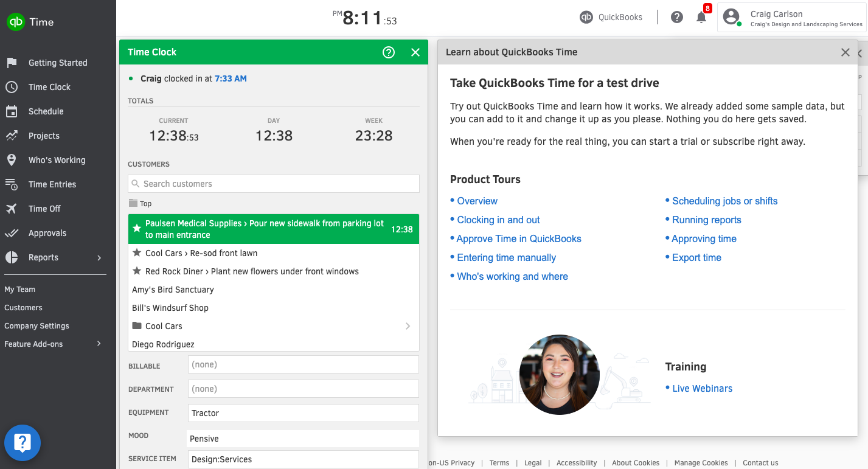Click the Search customers input field
The height and width of the screenshot is (469, 868).
coord(274,184)
